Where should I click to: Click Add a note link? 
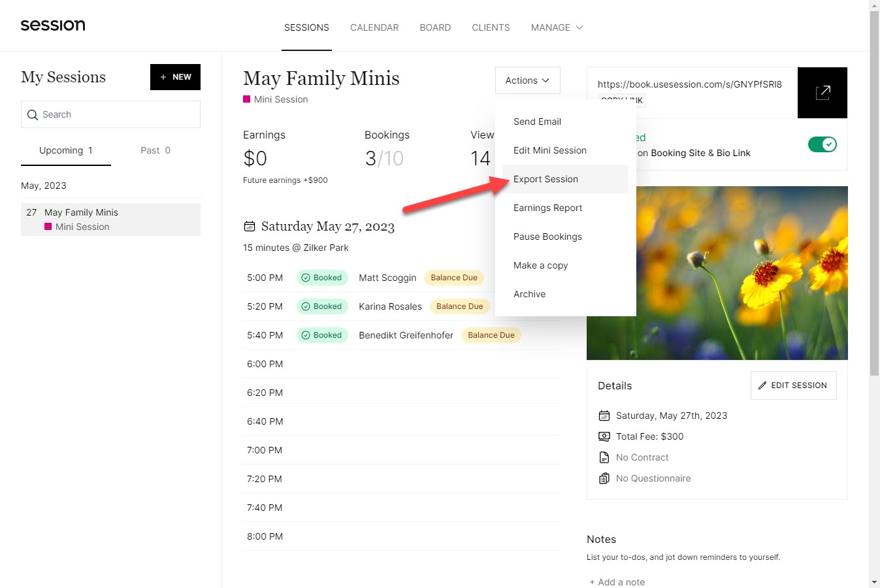point(617,582)
